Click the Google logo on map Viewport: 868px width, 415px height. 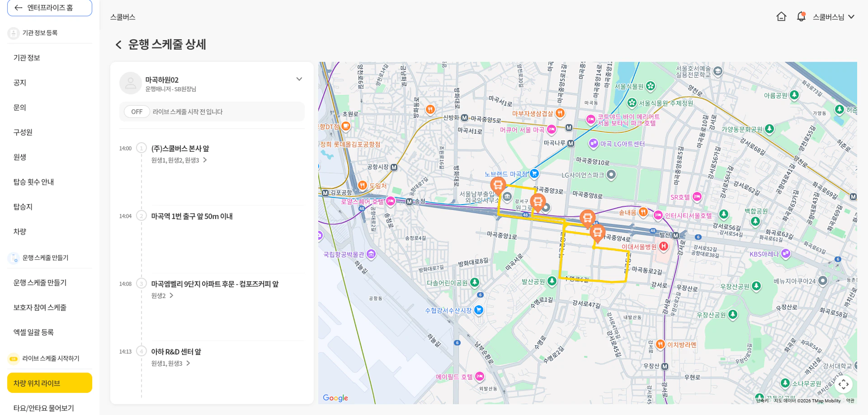(335, 398)
